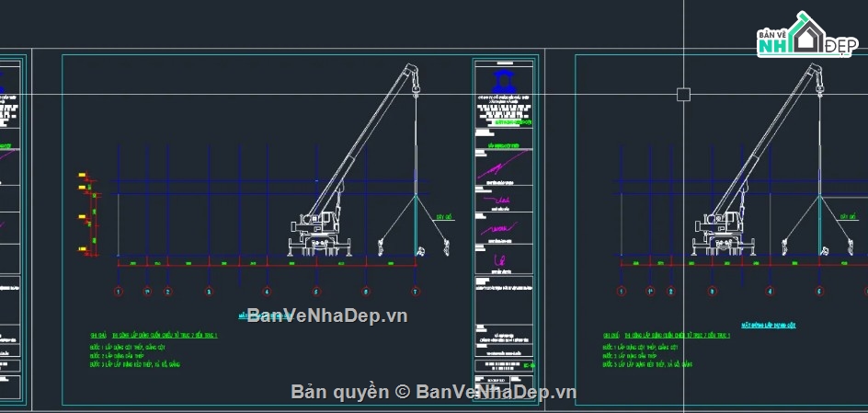Select the blue company logo in the title block
Viewport: 868px width, 413px height.
pos(504,82)
